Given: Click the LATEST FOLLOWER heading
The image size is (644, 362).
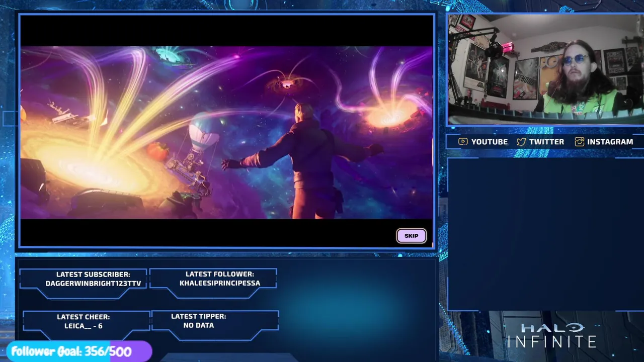Looking at the screenshot, I should [x=220, y=274].
